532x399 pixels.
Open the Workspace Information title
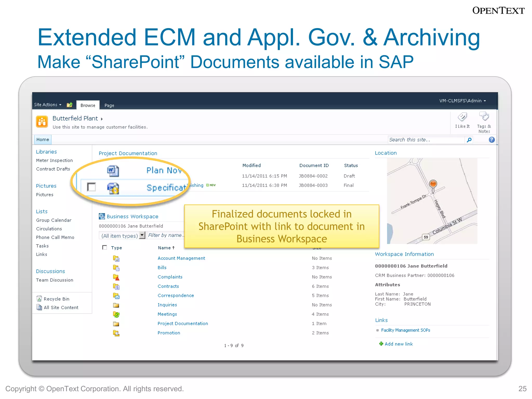[404, 254]
